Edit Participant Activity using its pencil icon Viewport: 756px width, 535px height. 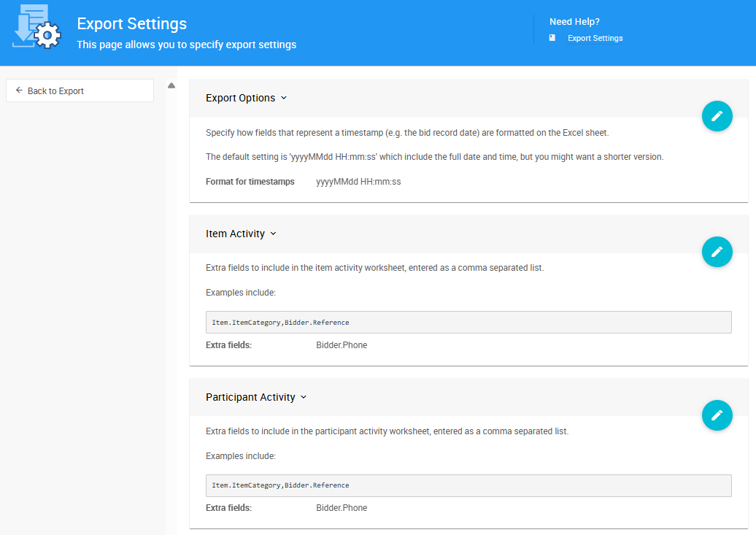pyautogui.click(x=717, y=415)
